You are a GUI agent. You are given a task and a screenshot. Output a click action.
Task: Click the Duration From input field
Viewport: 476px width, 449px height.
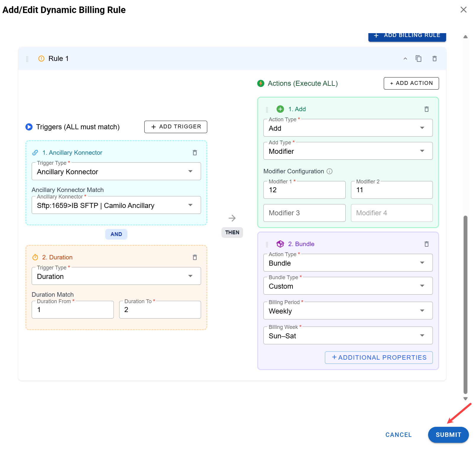coord(72,310)
